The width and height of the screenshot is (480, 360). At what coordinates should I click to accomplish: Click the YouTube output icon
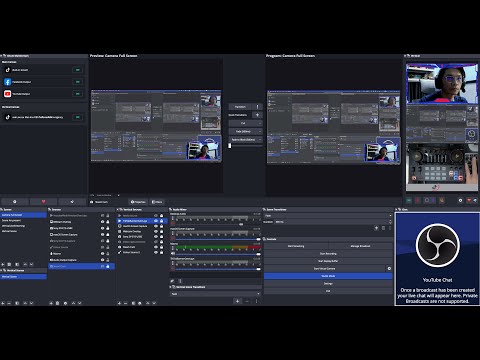[x=8, y=94]
